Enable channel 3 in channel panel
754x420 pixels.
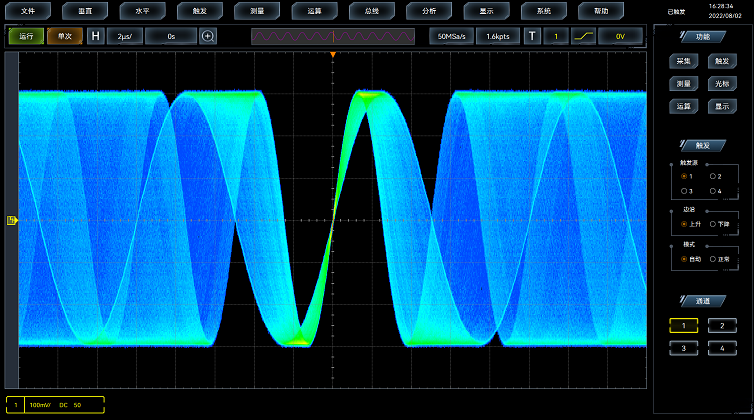pyautogui.click(x=684, y=348)
